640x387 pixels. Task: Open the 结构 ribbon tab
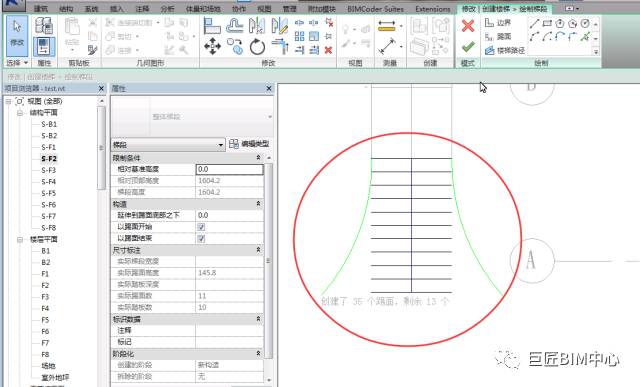[x=66, y=9]
